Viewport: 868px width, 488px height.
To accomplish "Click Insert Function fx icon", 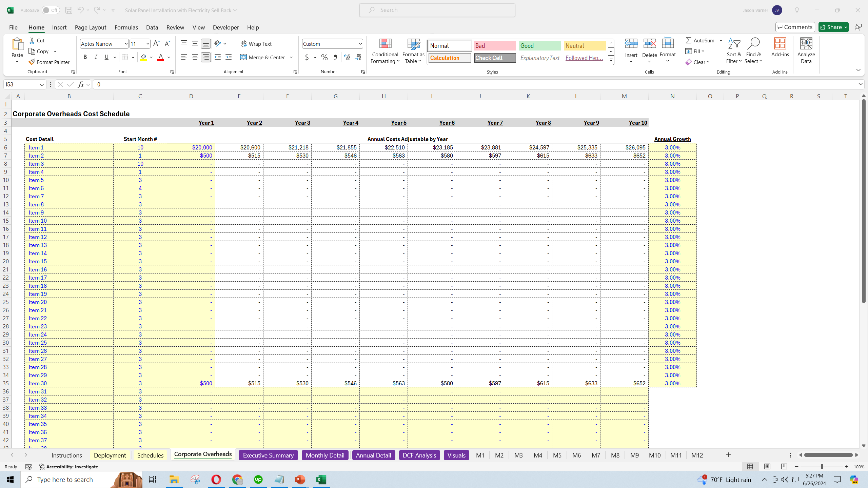I will point(81,84).
